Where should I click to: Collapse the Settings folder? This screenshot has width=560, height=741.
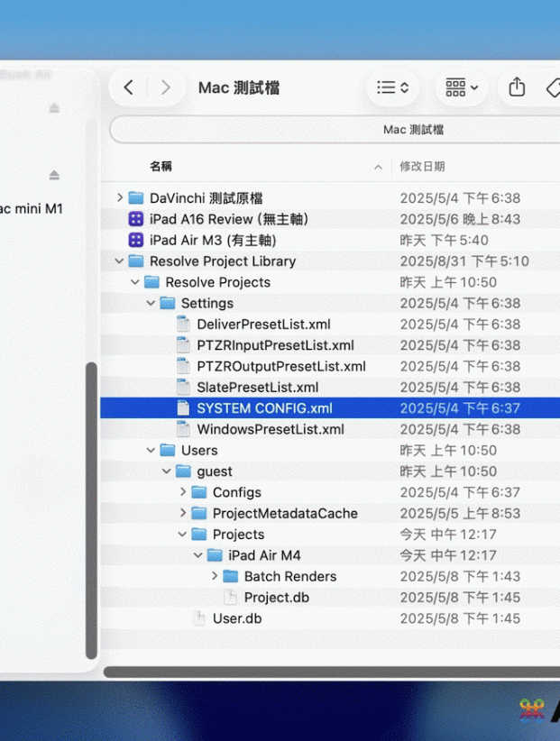coord(151,304)
